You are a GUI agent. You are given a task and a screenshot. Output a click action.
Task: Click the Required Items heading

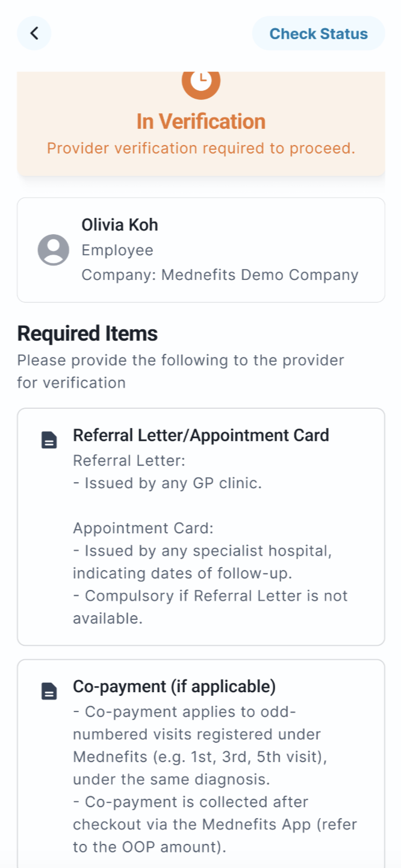coord(87,333)
